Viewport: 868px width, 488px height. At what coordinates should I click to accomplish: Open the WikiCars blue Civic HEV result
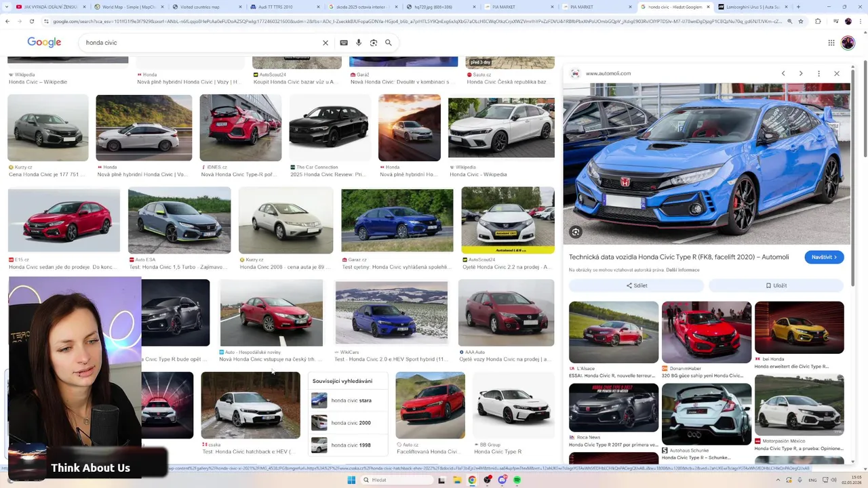click(391, 312)
